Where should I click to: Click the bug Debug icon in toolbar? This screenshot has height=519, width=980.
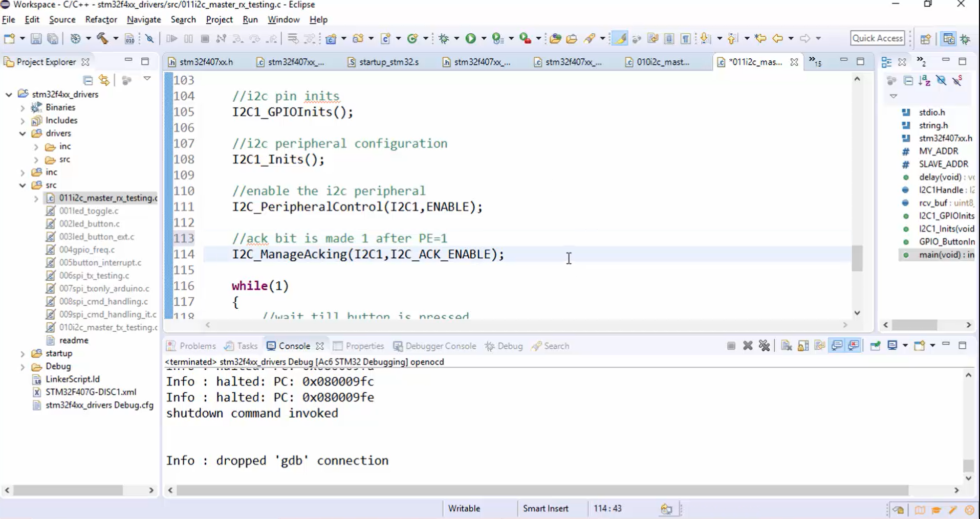444,38
